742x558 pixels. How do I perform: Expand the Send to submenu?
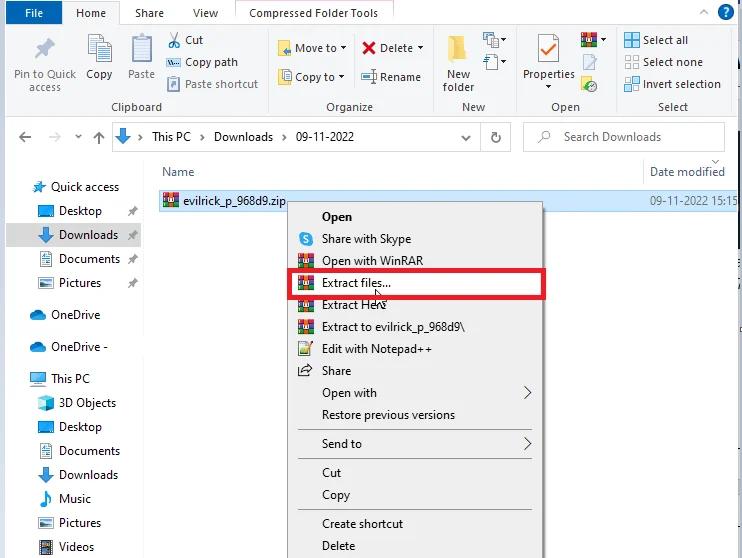[x=415, y=444]
